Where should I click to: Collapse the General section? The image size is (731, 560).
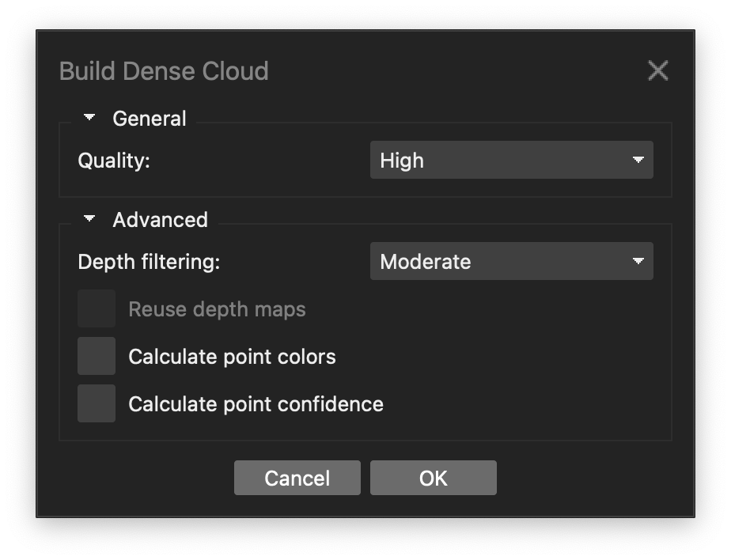[89, 118]
